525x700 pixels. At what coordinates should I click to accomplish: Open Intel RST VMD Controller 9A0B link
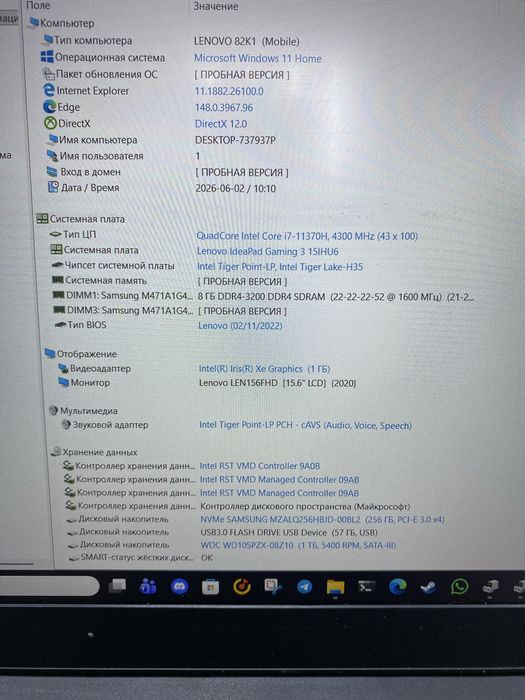click(x=260, y=466)
